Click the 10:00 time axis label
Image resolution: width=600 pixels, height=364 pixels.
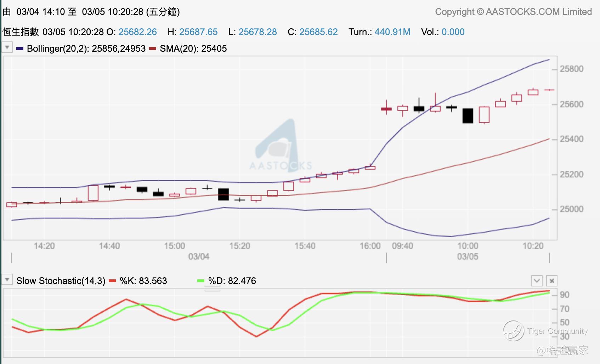(x=468, y=246)
